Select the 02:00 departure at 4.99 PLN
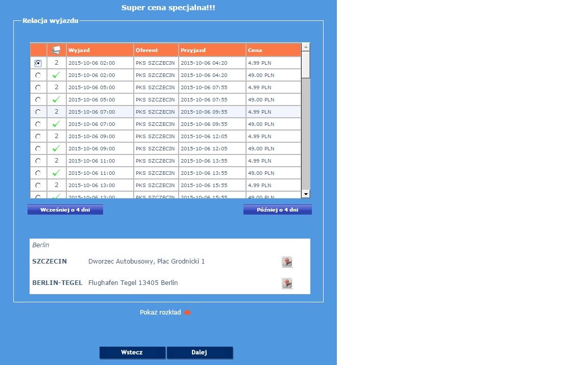Screen dimensions: 588x365 click(38, 63)
